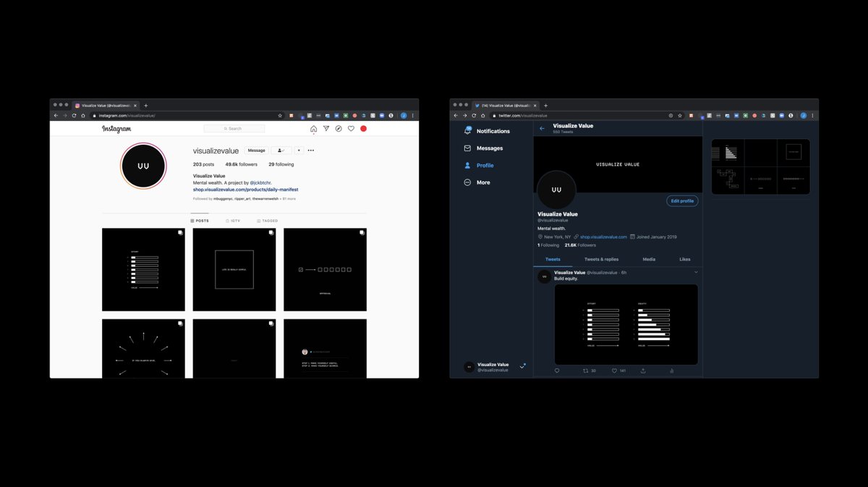Select Tweets tab on Twitter profile
The height and width of the screenshot is (487, 868).
pos(553,259)
